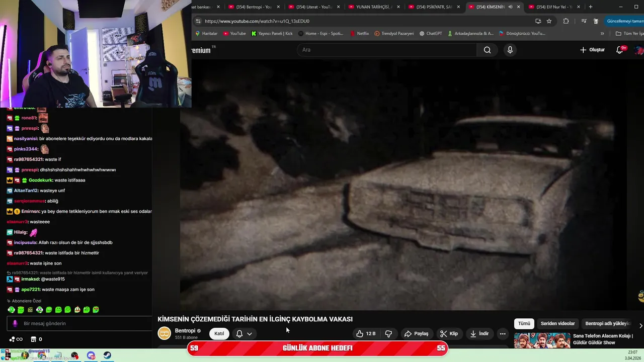
Task: Open the Netflix bookmark
Action: click(359, 34)
